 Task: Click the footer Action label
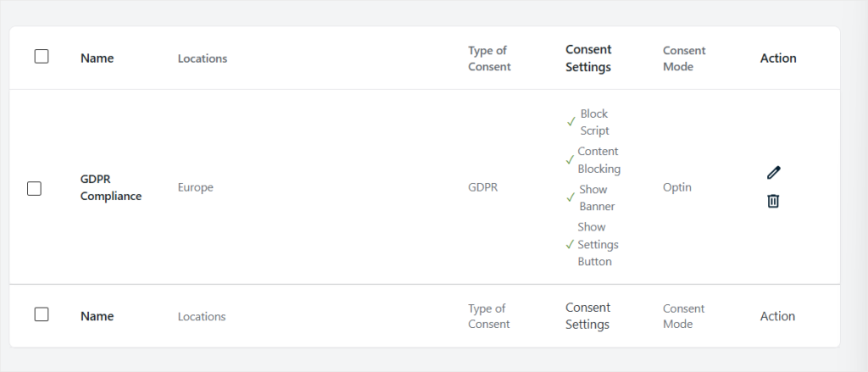tap(778, 316)
